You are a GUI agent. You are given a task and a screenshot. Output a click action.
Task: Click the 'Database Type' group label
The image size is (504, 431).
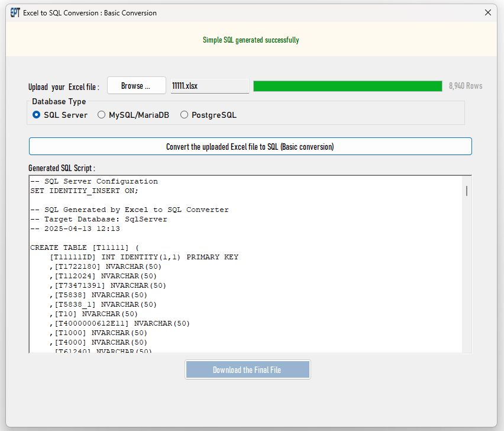pos(59,102)
